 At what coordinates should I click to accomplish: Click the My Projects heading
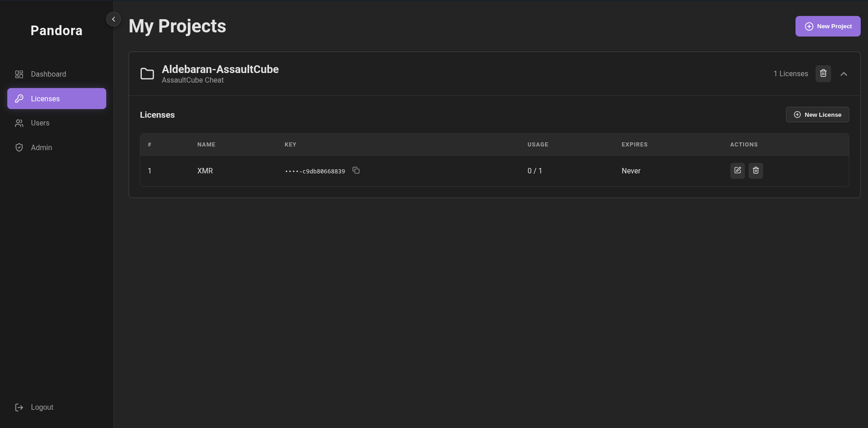(x=177, y=26)
